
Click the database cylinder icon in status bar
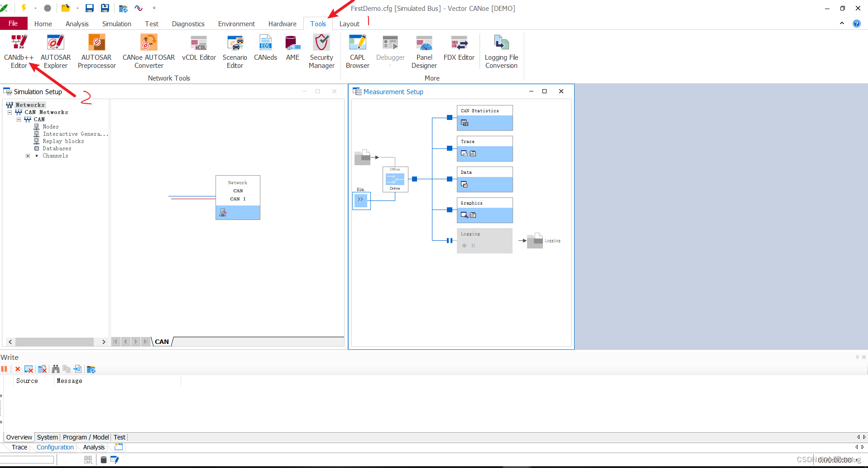tap(104, 460)
